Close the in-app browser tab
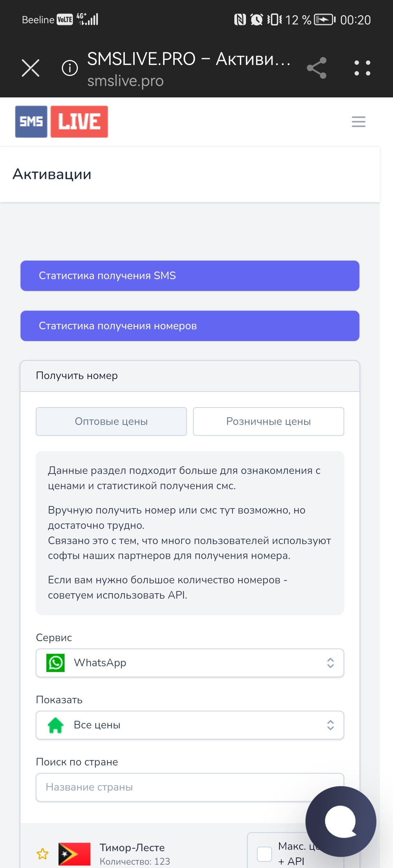393x868 pixels. pyautogui.click(x=31, y=68)
